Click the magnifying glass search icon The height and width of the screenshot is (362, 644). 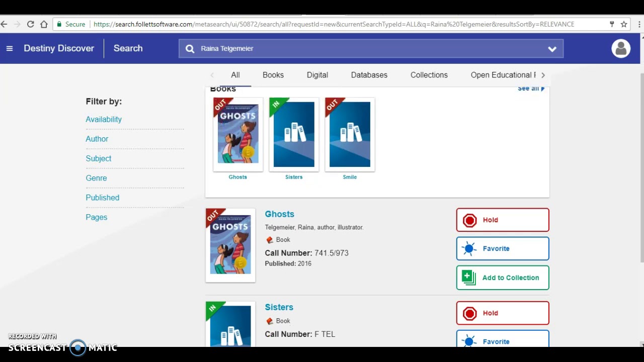(190, 49)
